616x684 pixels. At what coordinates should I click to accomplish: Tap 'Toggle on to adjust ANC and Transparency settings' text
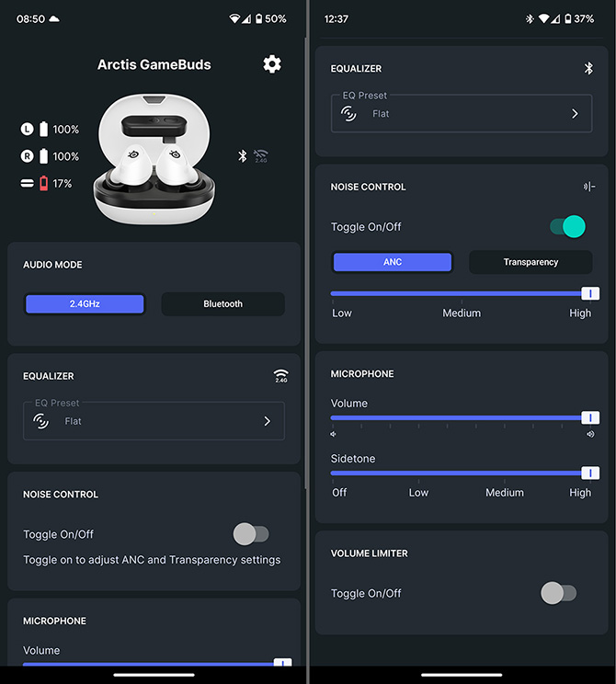tap(152, 560)
